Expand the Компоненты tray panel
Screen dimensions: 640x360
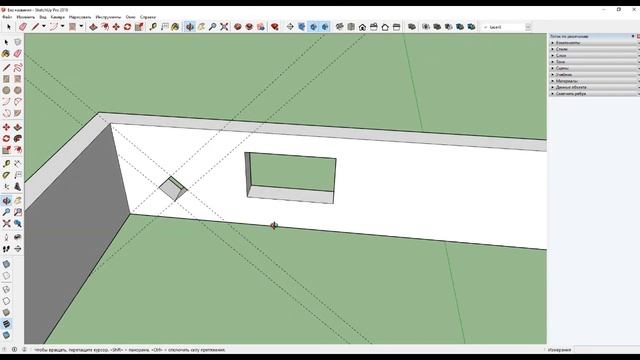click(594, 43)
